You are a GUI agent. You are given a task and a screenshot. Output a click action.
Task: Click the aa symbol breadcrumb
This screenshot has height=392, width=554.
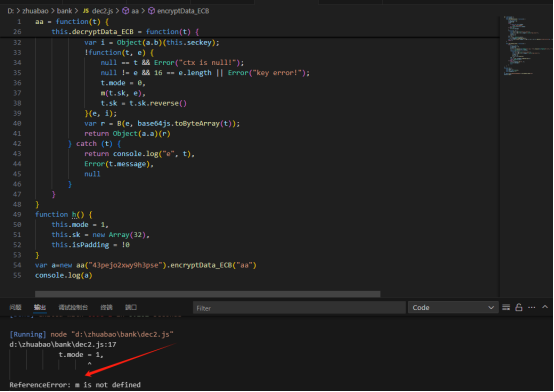tap(135, 11)
